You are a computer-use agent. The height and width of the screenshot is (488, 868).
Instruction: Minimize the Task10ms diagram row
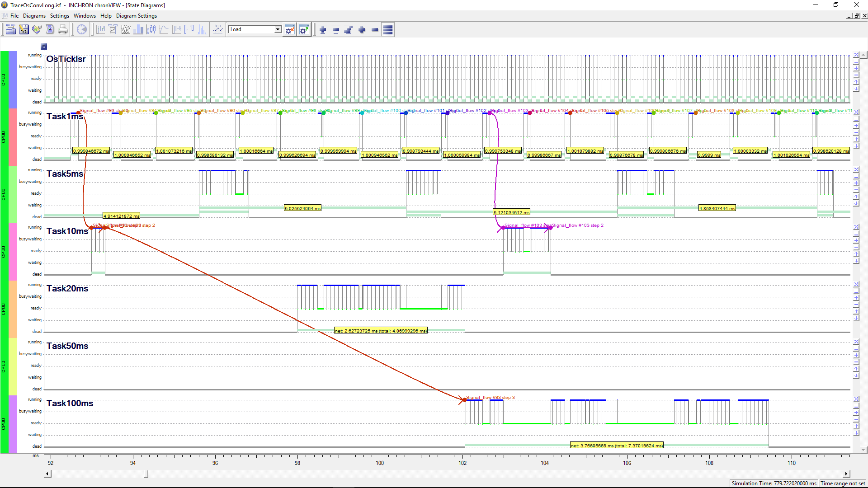856,234
